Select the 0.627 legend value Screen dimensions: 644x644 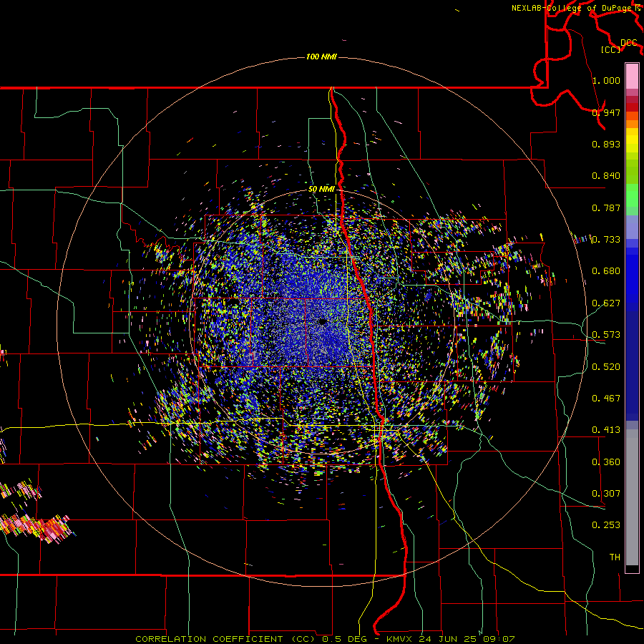point(606,303)
